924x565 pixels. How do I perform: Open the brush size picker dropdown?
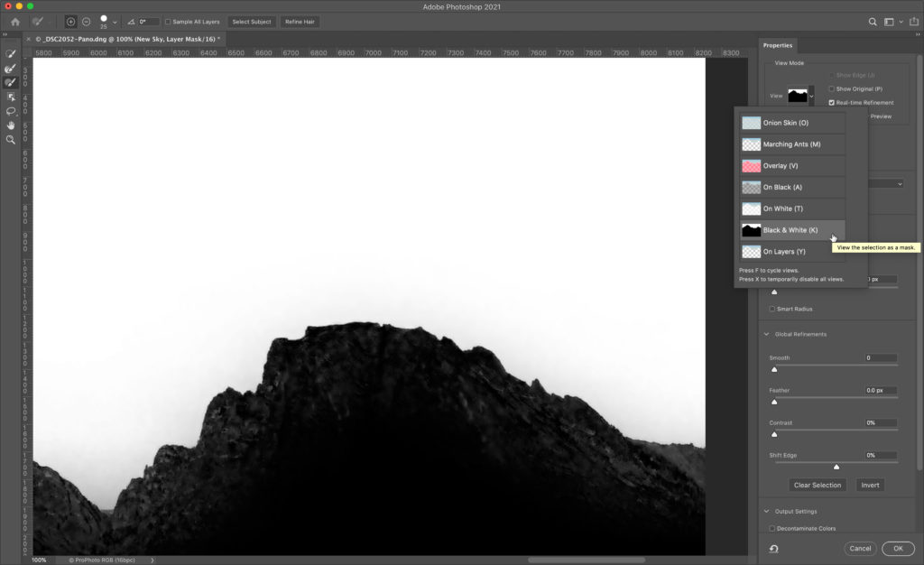click(x=115, y=22)
